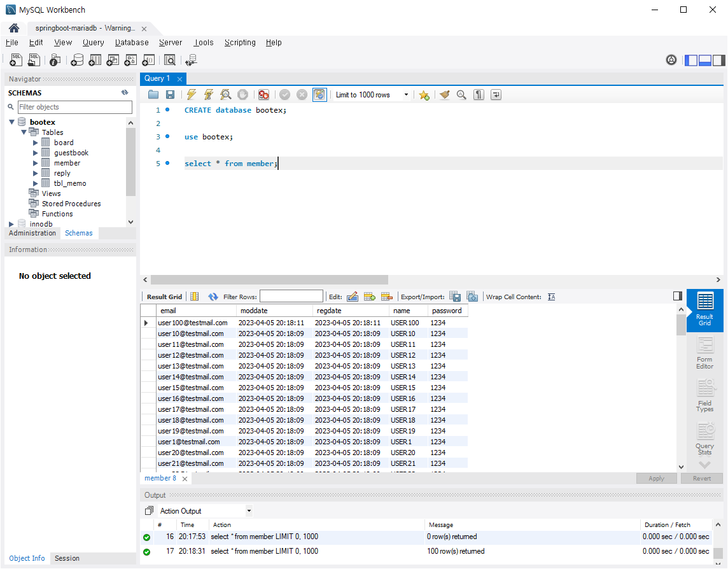Expand the innodb schema
This screenshot has width=728, height=569.
click(x=11, y=224)
